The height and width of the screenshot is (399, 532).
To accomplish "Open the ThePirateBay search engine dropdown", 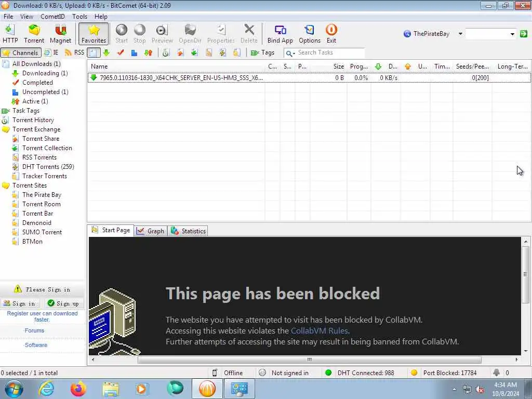I will [x=460, y=34].
